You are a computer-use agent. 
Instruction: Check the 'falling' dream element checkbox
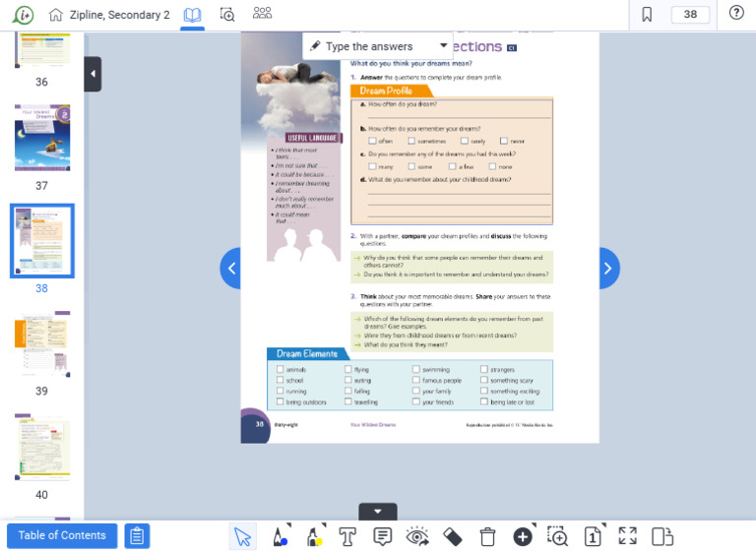(347, 391)
